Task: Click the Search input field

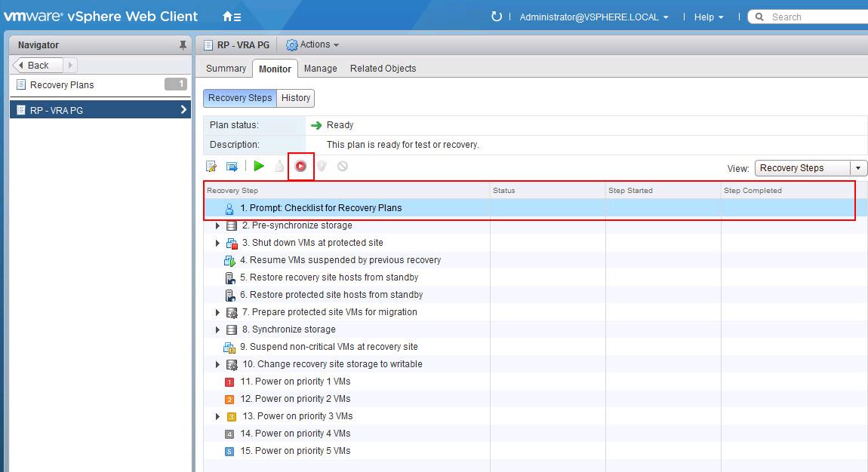Action: click(x=817, y=17)
